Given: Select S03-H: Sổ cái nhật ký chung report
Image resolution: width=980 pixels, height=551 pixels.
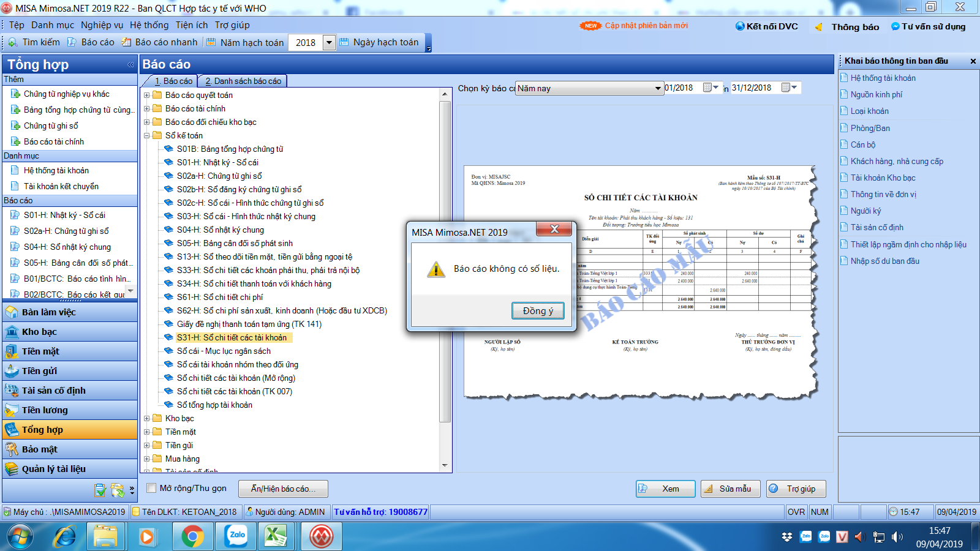Looking at the screenshot, I should pyautogui.click(x=246, y=216).
